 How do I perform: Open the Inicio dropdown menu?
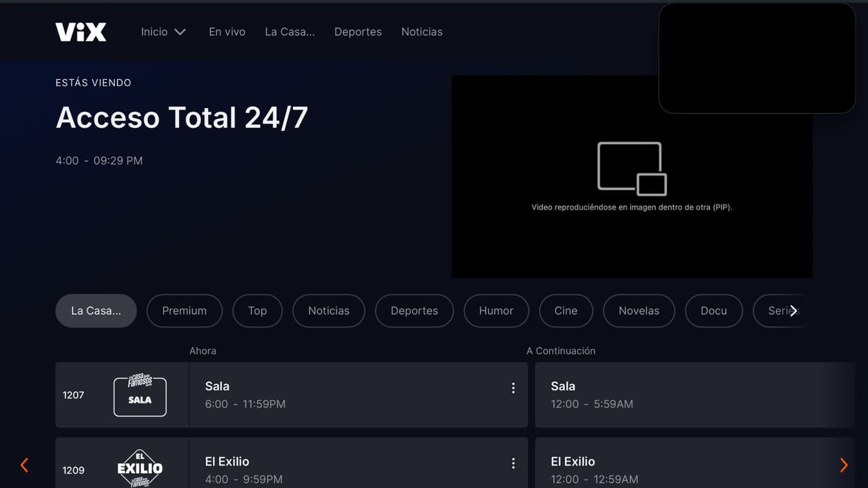163,32
